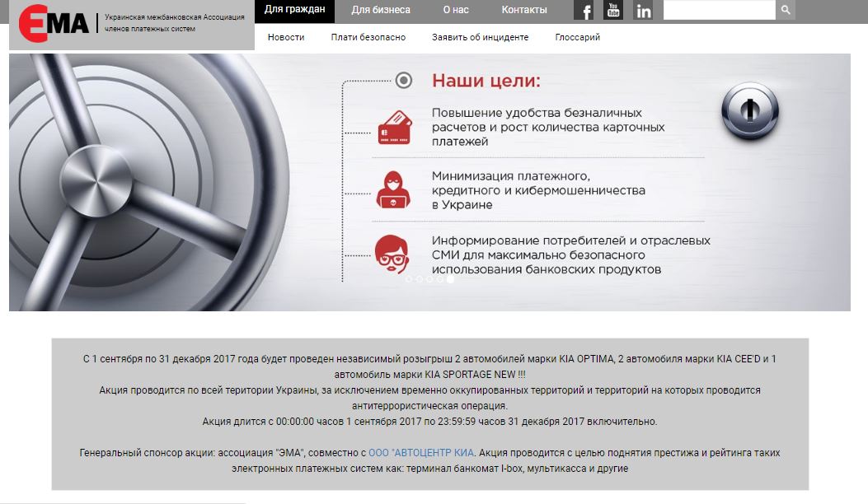Open the Facebook page icon
The height and width of the screenshot is (504, 868).
pos(584,11)
